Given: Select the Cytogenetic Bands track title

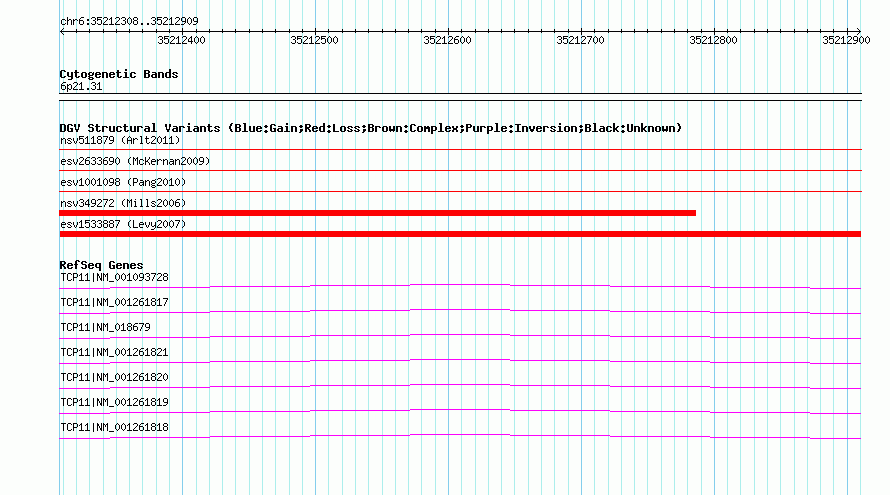Looking at the screenshot, I should click(x=119, y=74).
